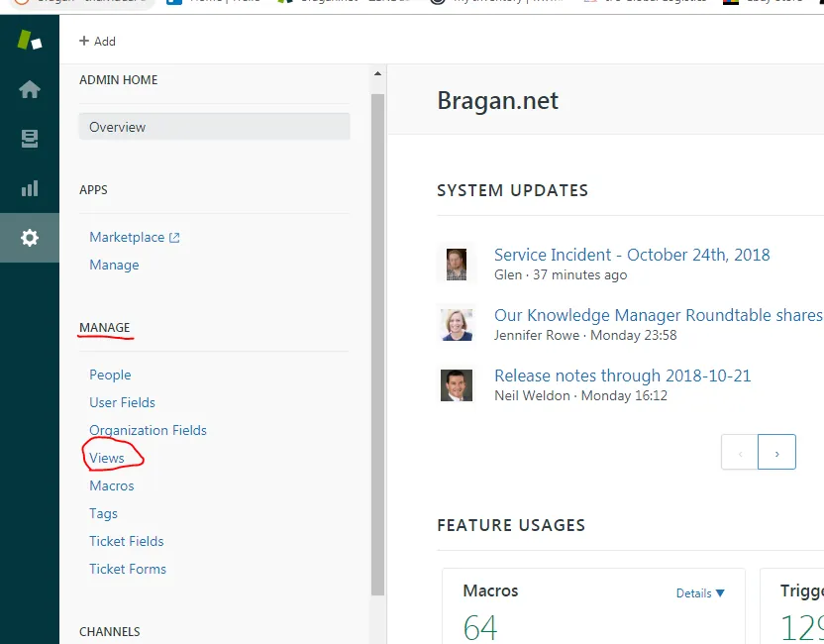
Task: Open Service Incident October 24th article
Action: pyautogui.click(x=632, y=255)
